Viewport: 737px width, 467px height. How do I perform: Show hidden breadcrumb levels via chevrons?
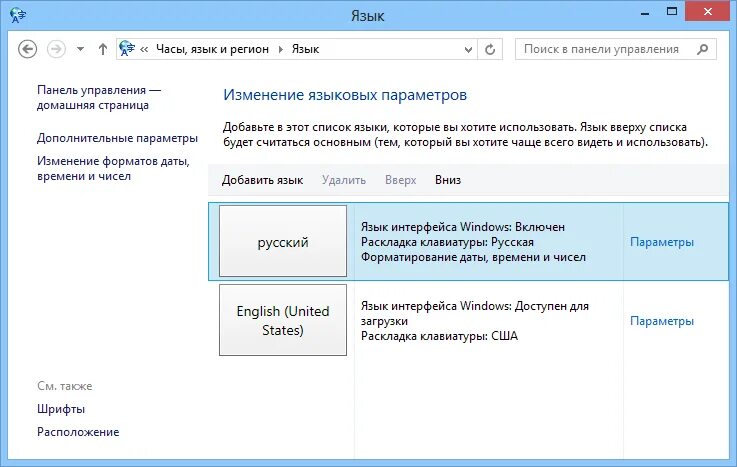click(x=144, y=49)
